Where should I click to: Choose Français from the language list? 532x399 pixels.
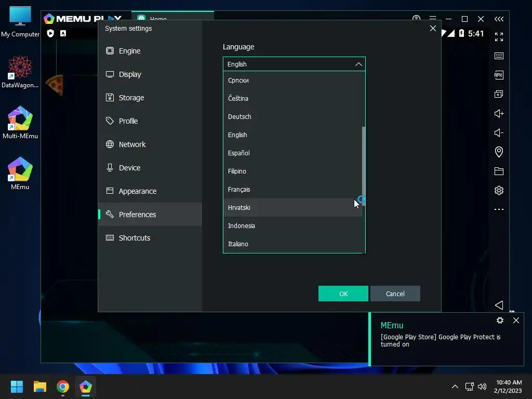293,190
